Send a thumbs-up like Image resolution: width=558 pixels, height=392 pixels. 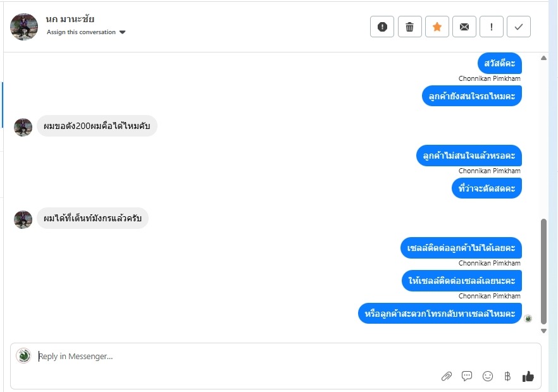point(528,376)
